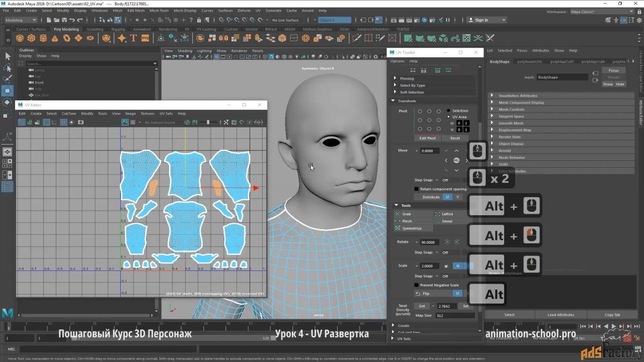Open the Modeling menu set dropdown

21,20
